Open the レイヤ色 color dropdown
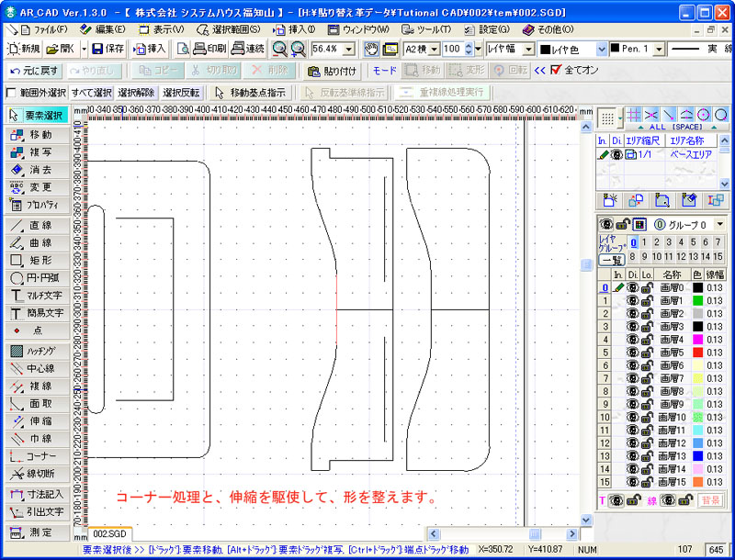This screenshot has height=560, width=735. point(602,49)
